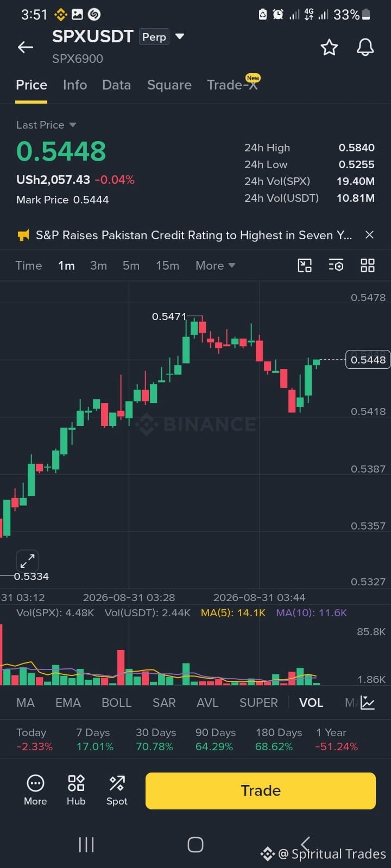This screenshot has height=868, width=391.
Task: Tap the MA(5): 14.1K label
Action: click(233, 612)
